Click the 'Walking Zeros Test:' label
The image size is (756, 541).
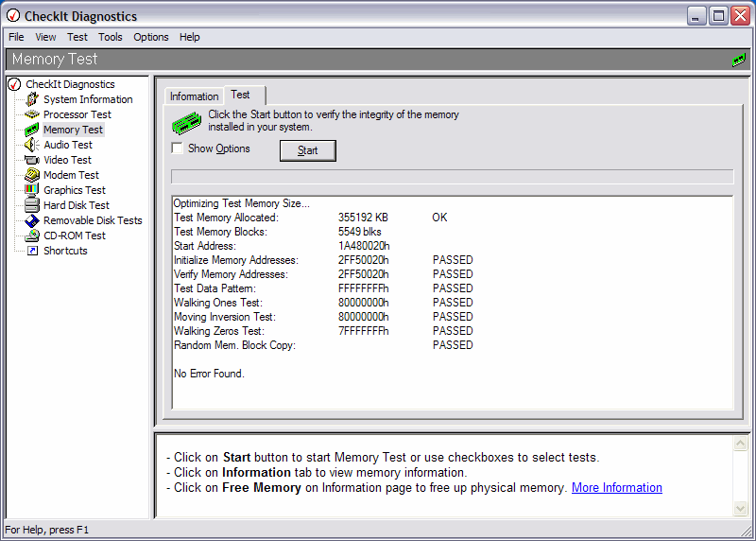[219, 331]
